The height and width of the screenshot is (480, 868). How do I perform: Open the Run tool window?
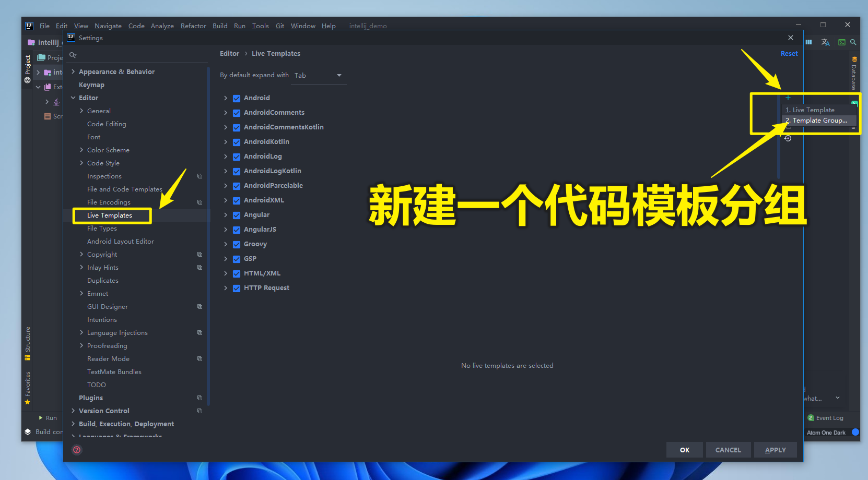click(48, 418)
